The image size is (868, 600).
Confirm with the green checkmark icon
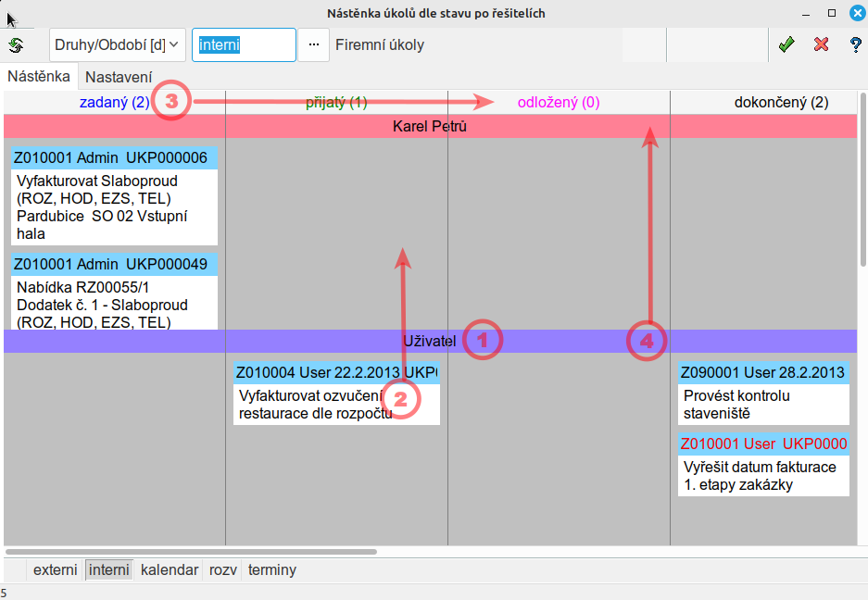coord(786,44)
